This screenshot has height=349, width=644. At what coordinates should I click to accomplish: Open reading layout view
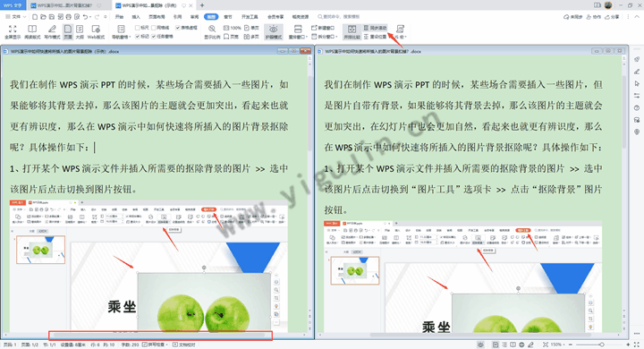[32, 32]
